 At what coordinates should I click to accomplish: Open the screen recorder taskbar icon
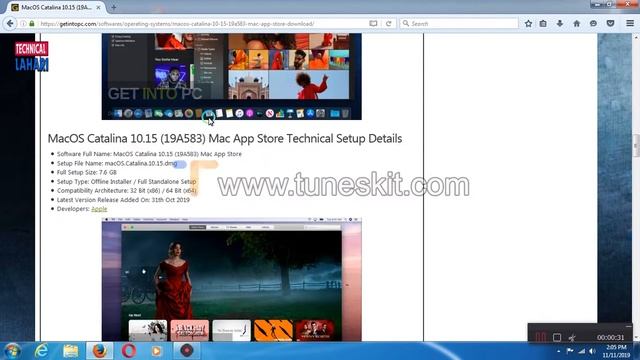pyautogui.click(x=187, y=351)
